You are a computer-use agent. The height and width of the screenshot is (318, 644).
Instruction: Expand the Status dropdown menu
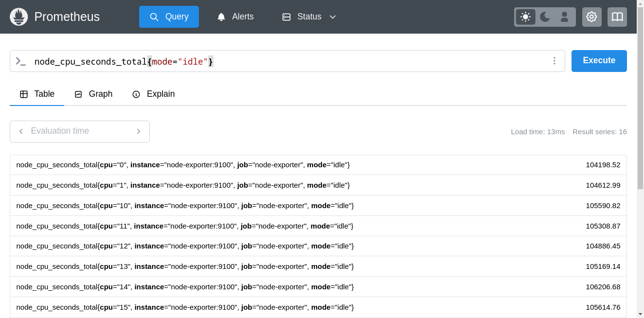309,17
